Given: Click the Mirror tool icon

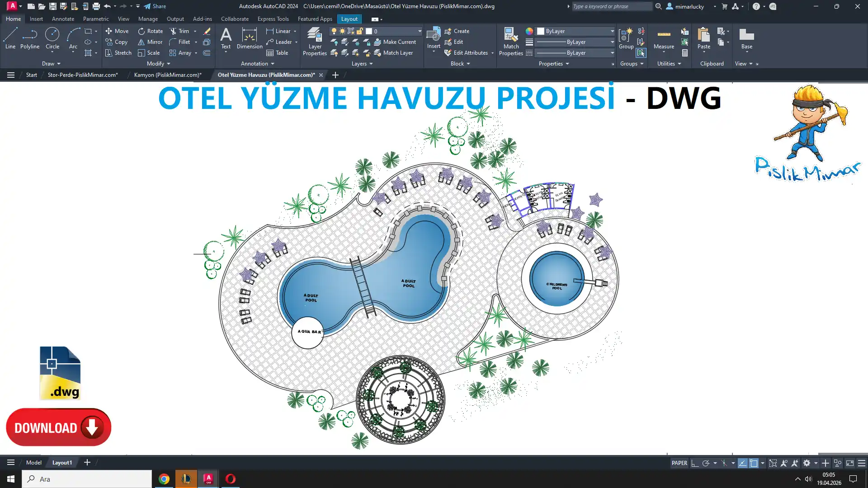Looking at the screenshot, I should 142,42.
